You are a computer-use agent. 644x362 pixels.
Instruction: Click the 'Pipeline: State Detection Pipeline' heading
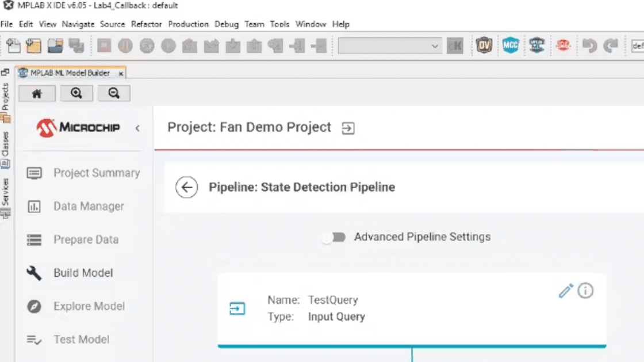click(302, 188)
